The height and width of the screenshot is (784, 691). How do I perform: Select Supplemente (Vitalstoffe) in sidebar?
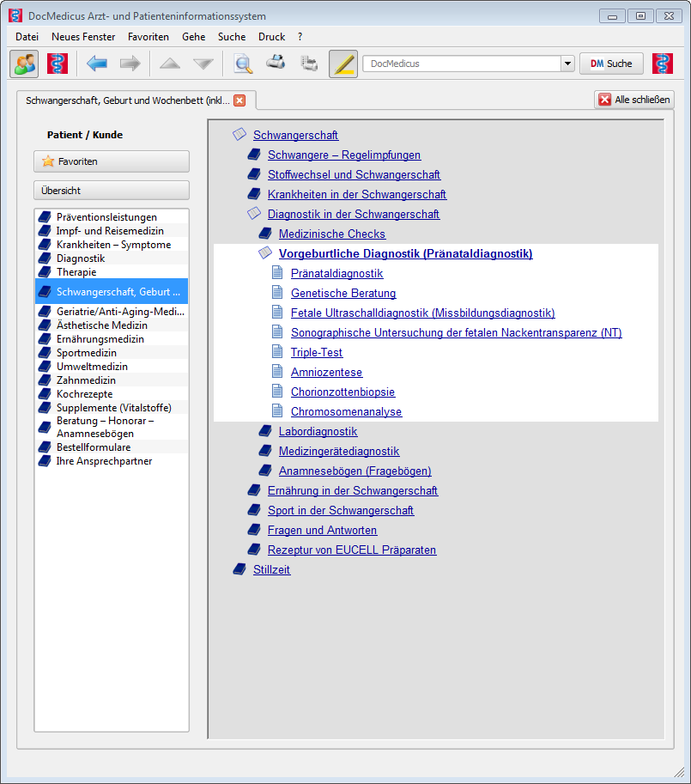[112, 408]
